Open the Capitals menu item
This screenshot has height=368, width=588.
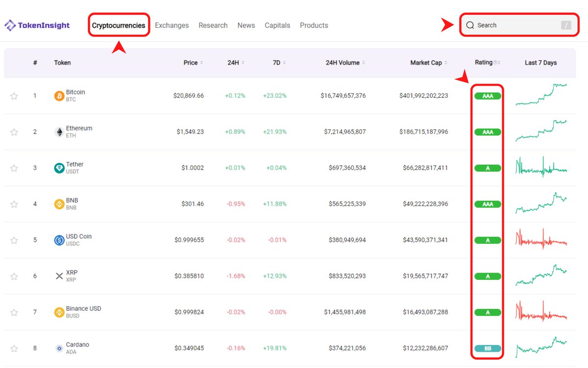click(277, 25)
